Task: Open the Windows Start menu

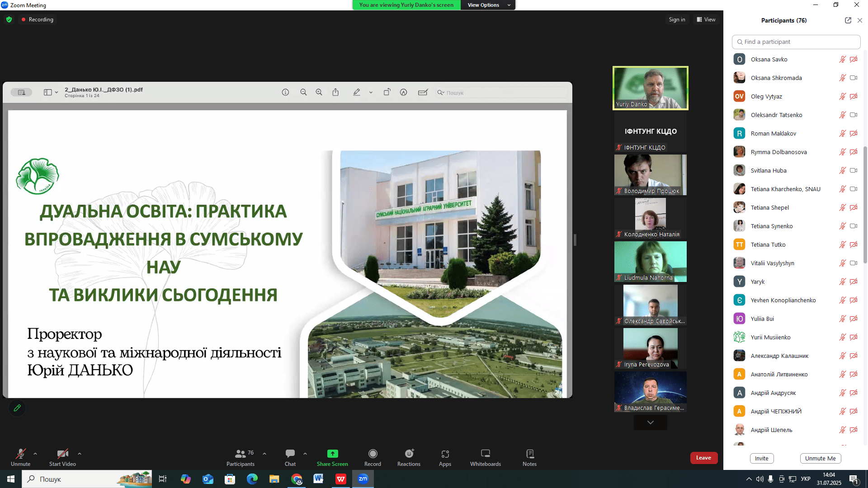Action: (11, 479)
